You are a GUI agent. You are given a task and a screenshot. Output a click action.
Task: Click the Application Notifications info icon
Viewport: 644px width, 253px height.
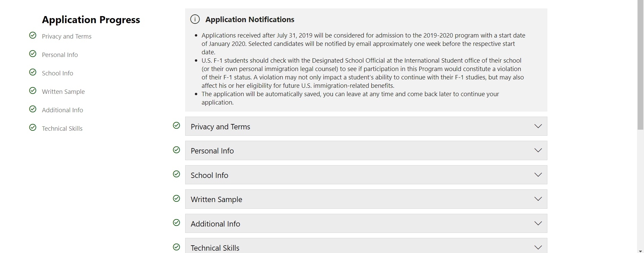coord(195,19)
